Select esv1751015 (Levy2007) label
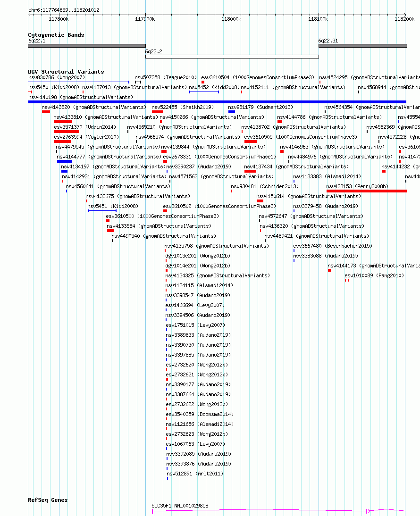Image resolution: width=420 pixels, height=516 pixels. point(195,325)
